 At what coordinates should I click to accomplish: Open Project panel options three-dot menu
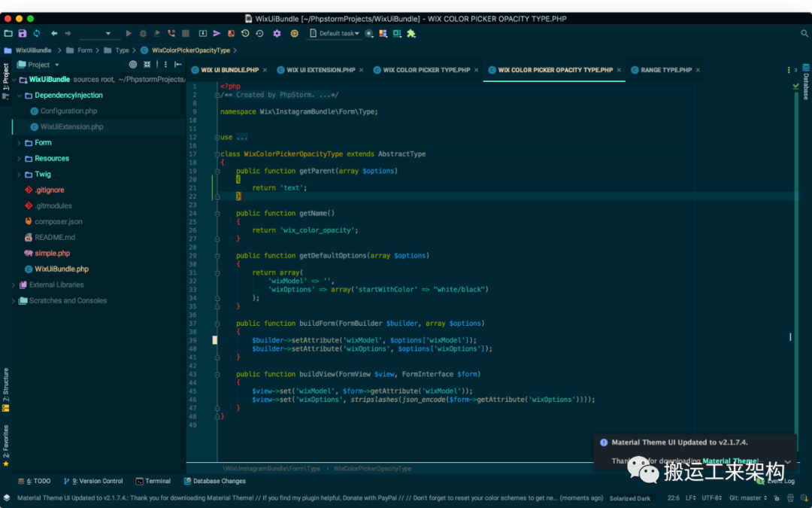click(x=165, y=65)
